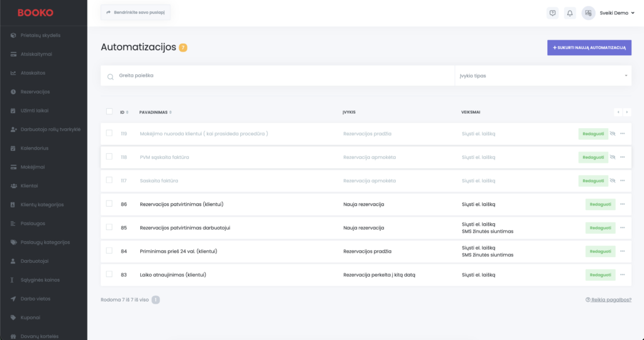Open more options for automation 86
This screenshot has height=340, width=644.
point(623,204)
